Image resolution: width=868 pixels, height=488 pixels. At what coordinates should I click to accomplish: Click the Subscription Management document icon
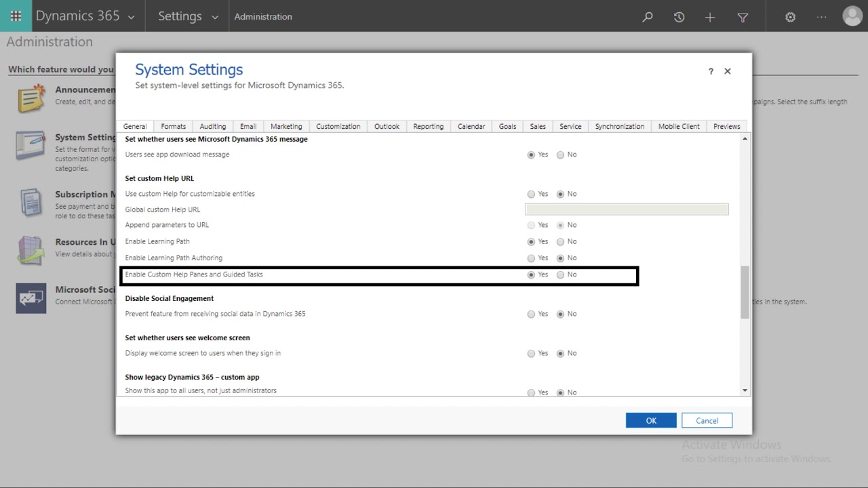(31, 202)
